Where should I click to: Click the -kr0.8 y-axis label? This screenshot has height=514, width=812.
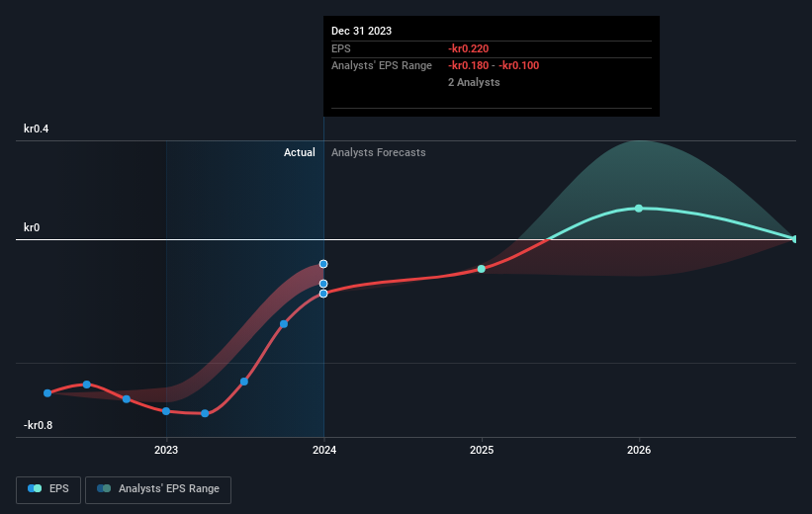click(x=38, y=425)
